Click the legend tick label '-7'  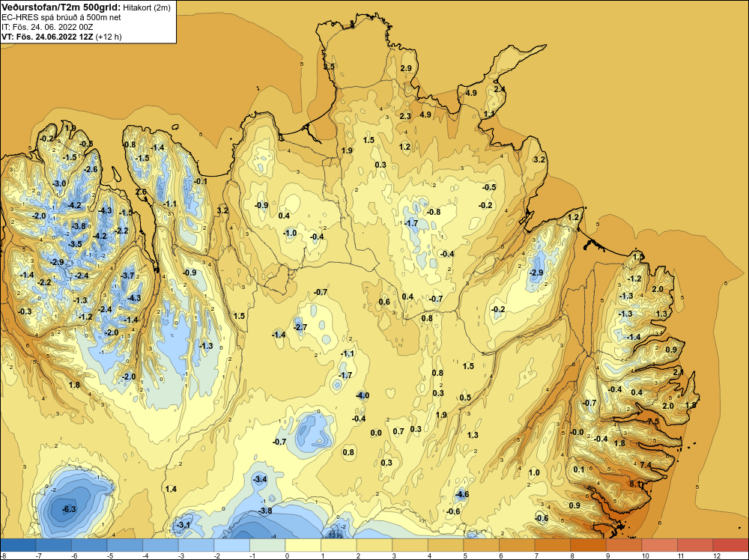click(39, 556)
